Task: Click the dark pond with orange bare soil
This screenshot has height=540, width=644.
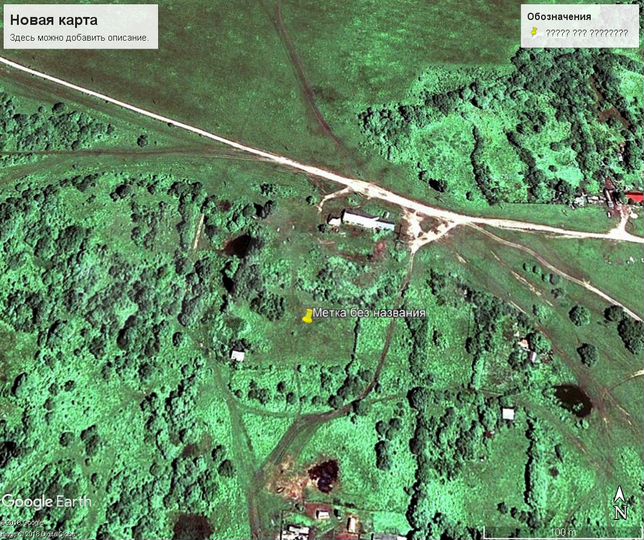Action: coord(321,475)
